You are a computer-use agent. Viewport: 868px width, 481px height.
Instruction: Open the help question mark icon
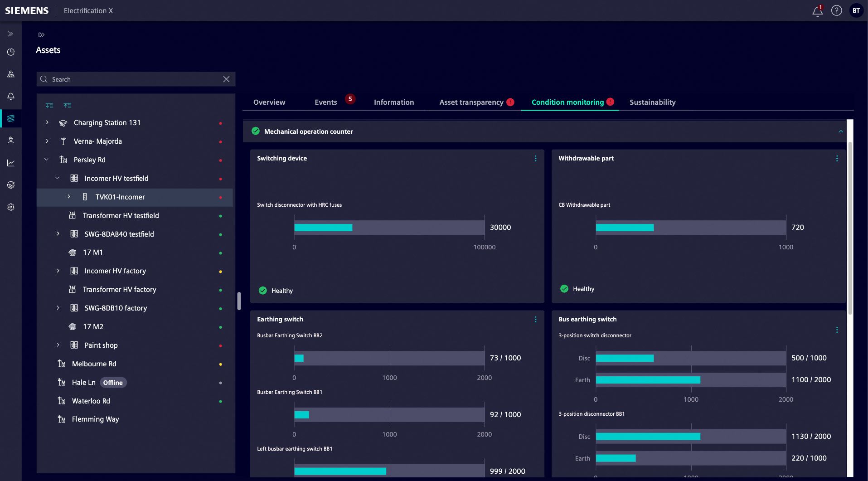[x=836, y=10]
